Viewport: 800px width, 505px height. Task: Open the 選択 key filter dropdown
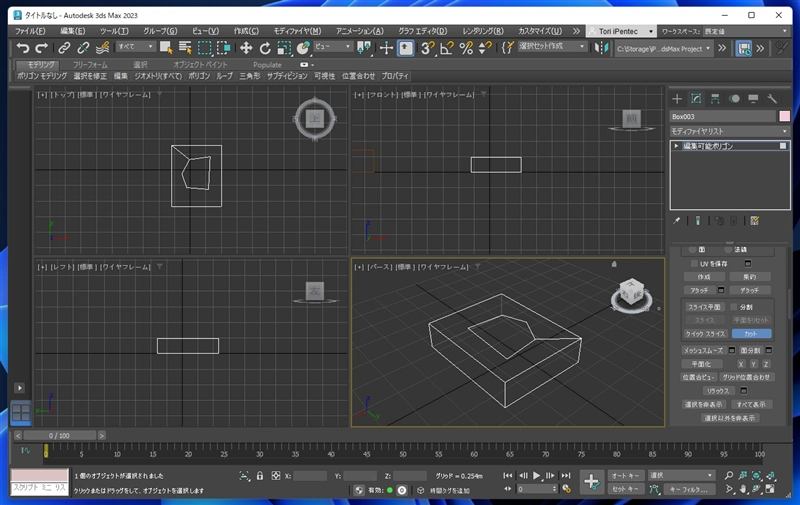pos(682,475)
